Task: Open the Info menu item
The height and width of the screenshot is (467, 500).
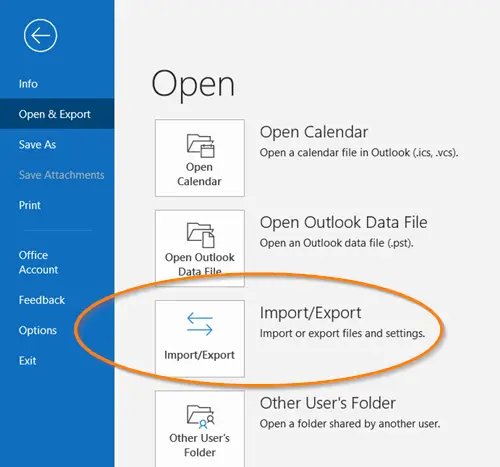Action: click(28, 84)
